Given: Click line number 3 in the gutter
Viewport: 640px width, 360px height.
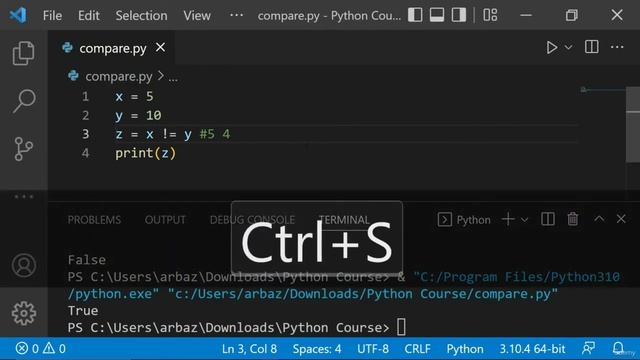Looking at the screenshot, I should pyautogui.click(x=85, y=134).
